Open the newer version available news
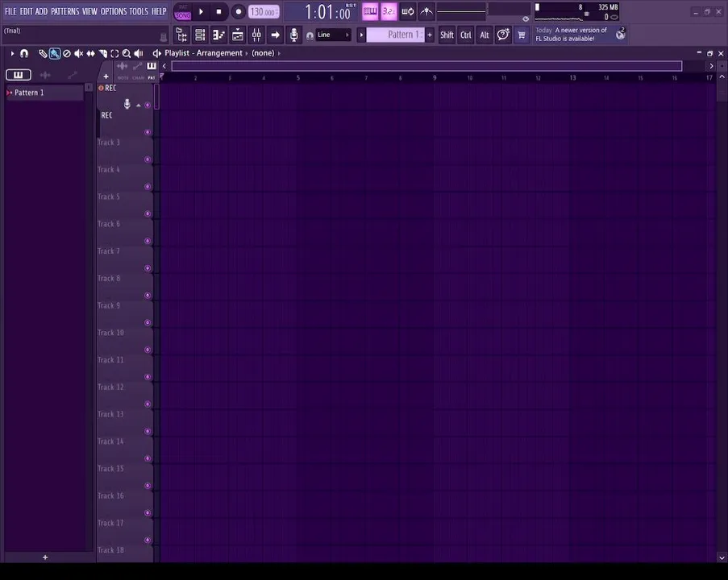 tap(572, 35)
